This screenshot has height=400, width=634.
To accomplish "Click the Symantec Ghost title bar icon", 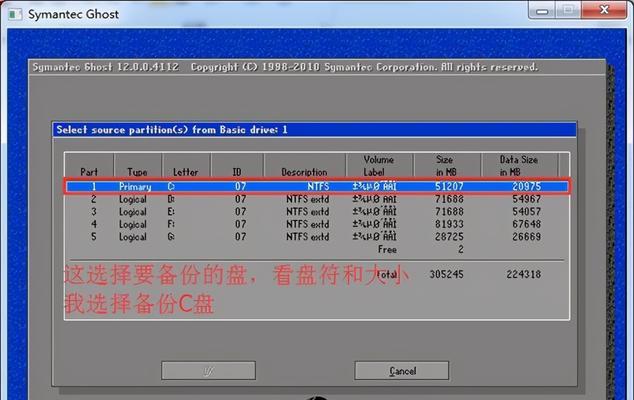I will point(15,15).
